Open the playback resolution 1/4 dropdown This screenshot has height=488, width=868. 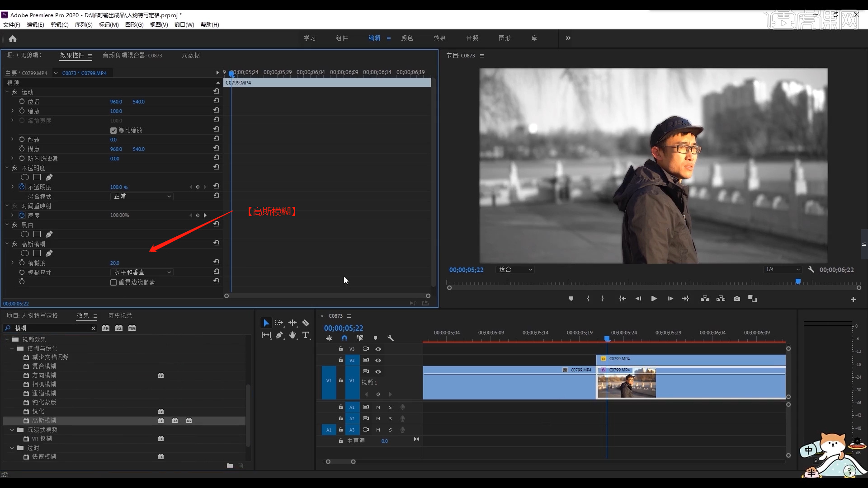[x=783, y=269]
